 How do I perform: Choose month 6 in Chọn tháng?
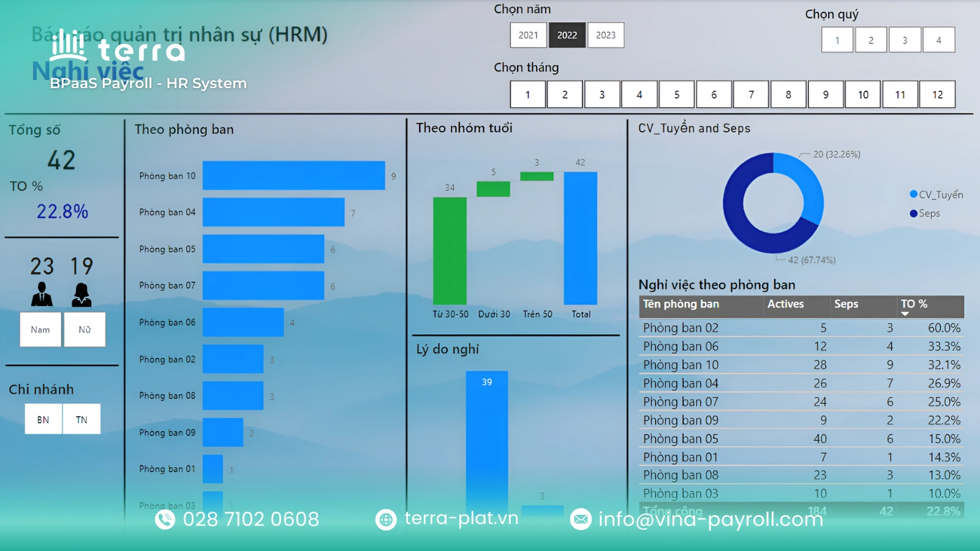coord(714,94)
